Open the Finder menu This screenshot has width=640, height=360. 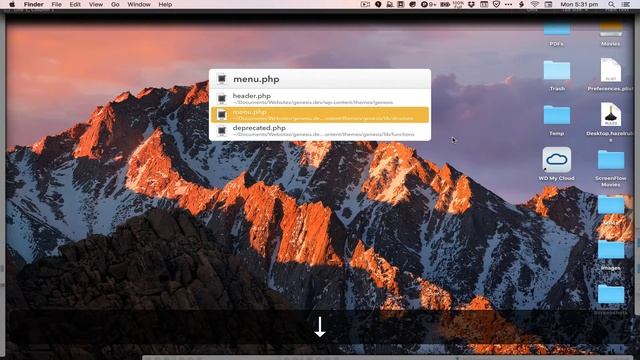coord(33,4)
